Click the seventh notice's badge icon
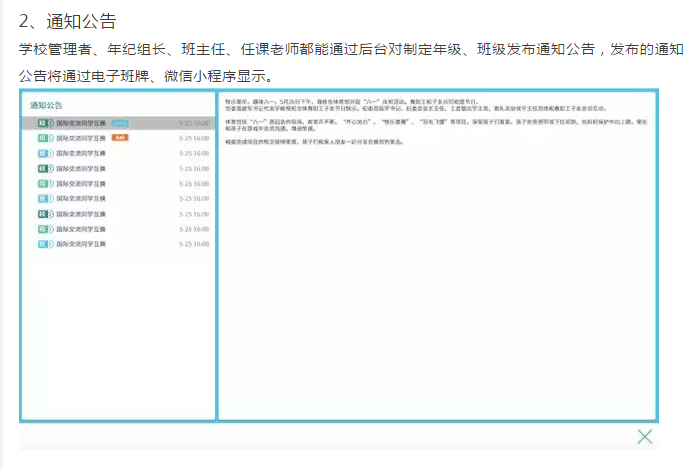This screenshot has height=469, width=700. click(x=42, y=213)
